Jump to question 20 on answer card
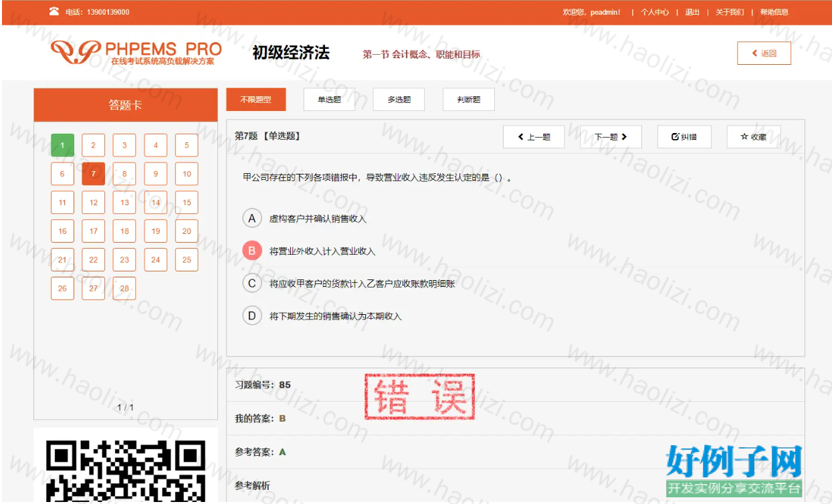Image resolution: width=832 pixels, height=504 pixels. 187,231
